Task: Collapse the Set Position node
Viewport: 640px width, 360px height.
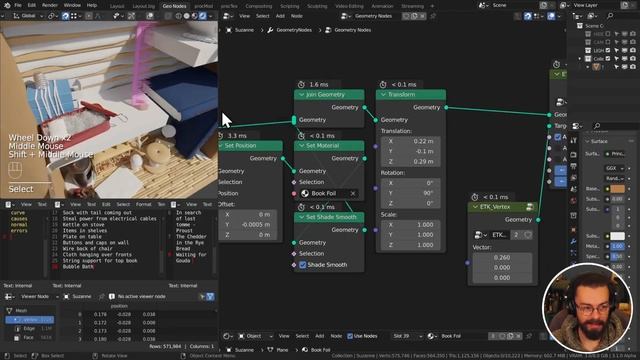Action: tap(221, 146)
